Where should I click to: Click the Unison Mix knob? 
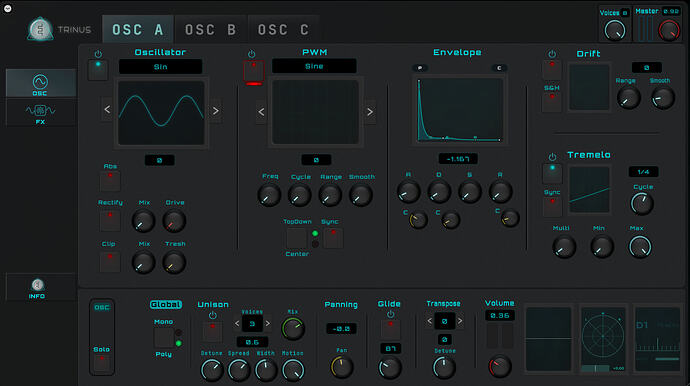[293, 329]
